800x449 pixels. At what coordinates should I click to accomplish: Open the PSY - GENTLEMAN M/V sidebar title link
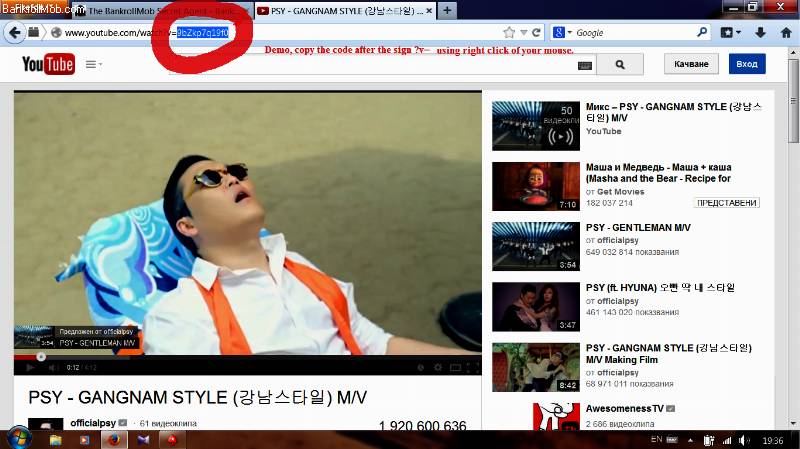pos(638,228)
